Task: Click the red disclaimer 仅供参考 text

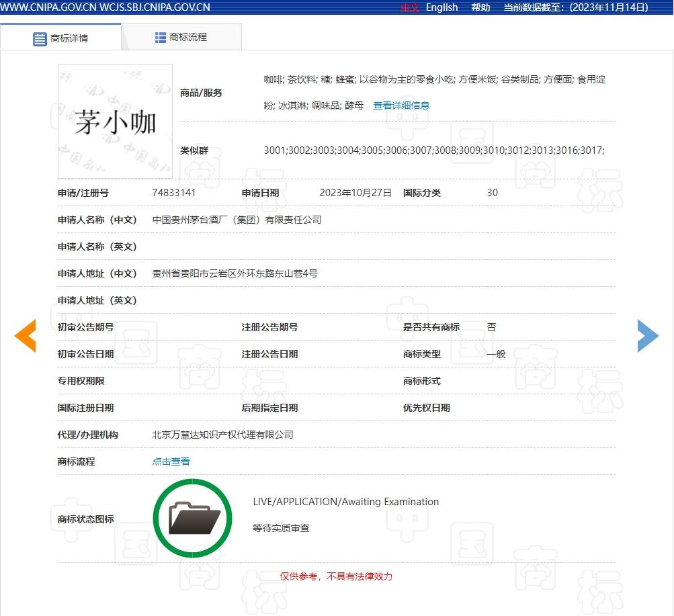Action: coord(336,576)
